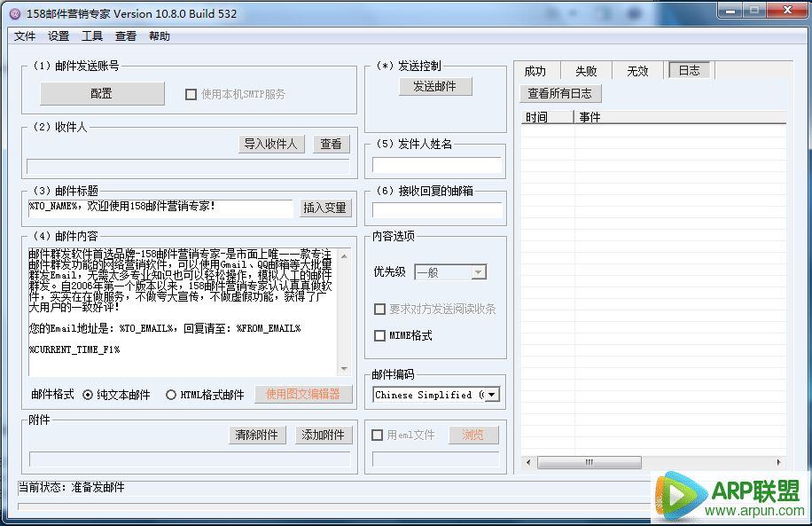The image size is (812, 526).
Task: Click the log scrollbar right arrow
Action: point(778,462)
